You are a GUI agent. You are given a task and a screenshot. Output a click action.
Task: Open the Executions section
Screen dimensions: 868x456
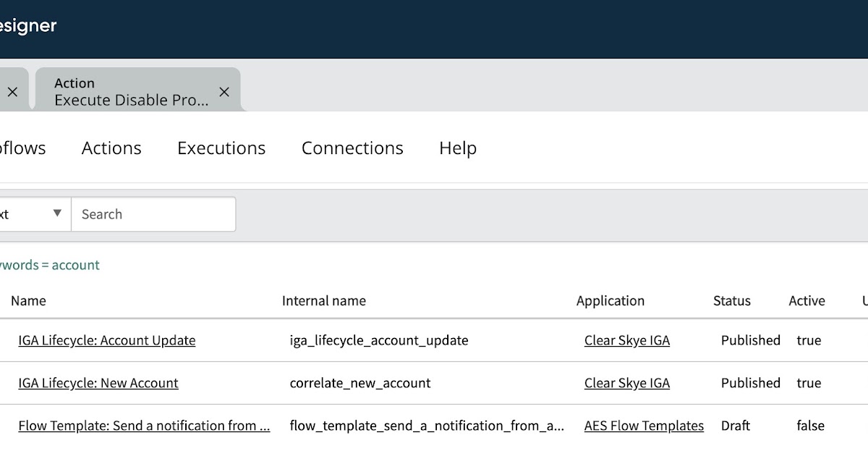[221, 148]
